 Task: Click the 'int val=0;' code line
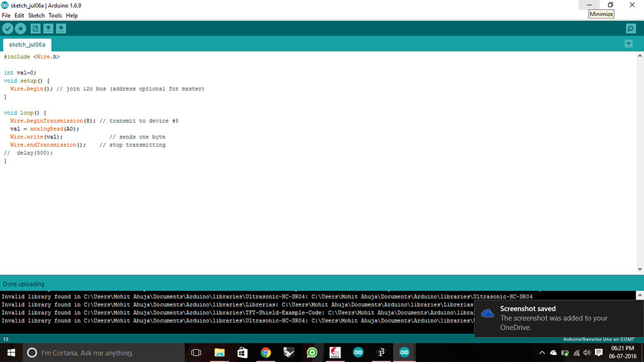coord(20,73)
